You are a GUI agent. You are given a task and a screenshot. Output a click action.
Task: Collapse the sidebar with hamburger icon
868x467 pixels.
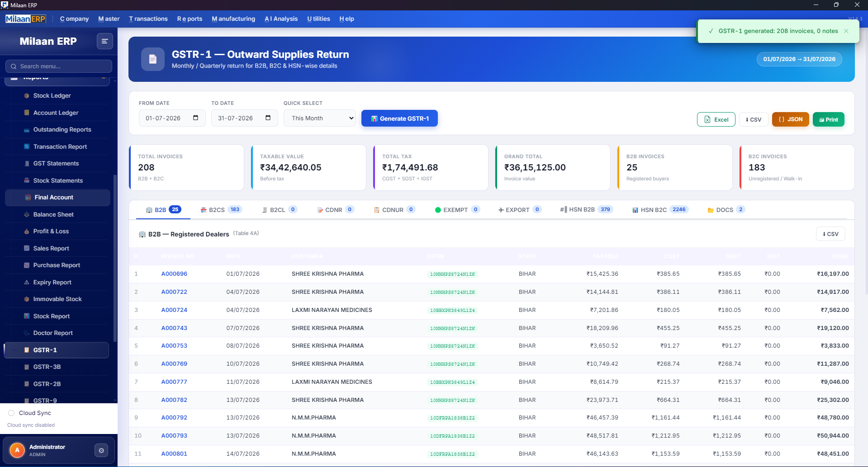(x=104, y=41)
